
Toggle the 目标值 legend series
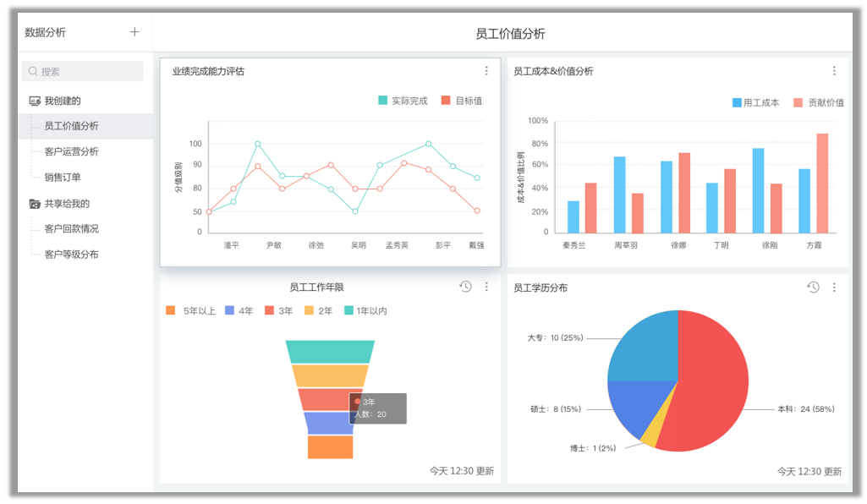click(x=462, y=101)
